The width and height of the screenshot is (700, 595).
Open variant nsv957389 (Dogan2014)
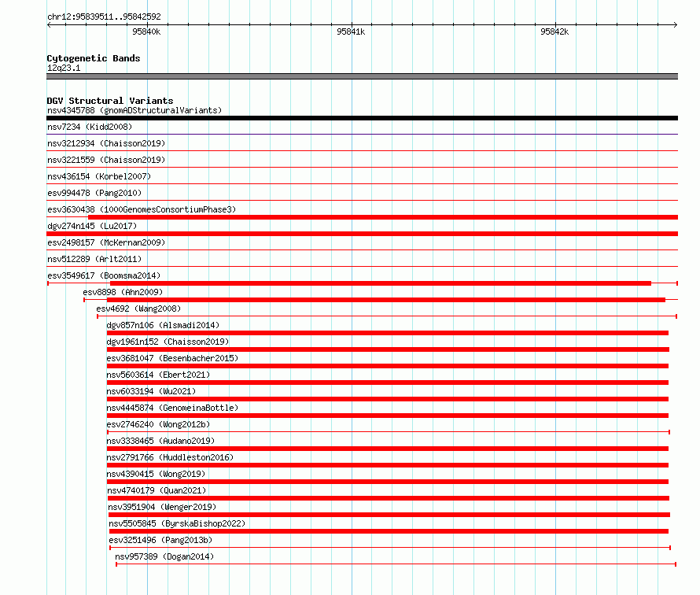tap(164, 556)
